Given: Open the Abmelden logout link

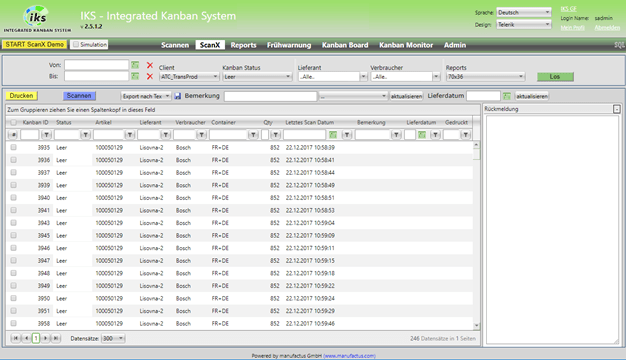Looking at the screenshot, I should [x=607, y=28].
